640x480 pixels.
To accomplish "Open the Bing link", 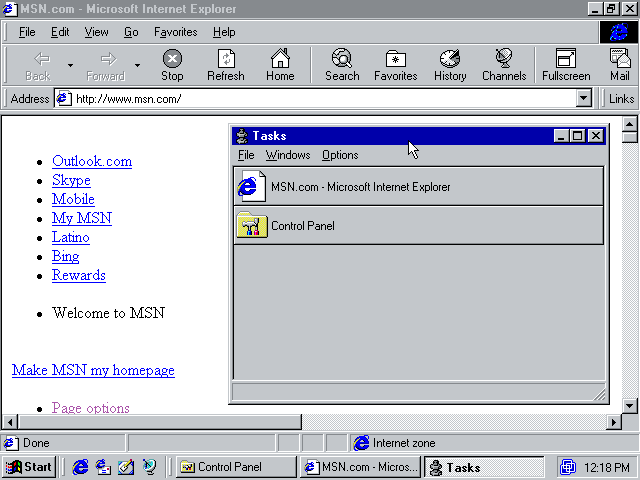I will 65,256.
